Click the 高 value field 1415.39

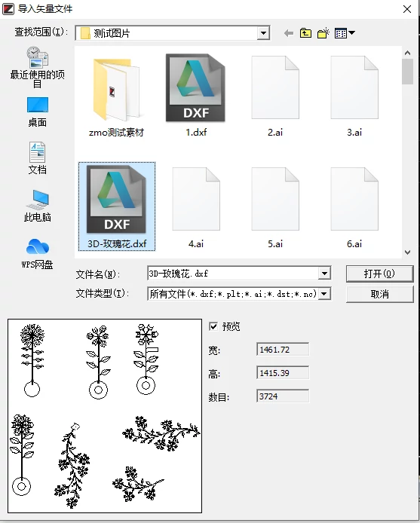pyautogui.click(x=283, y=373)
